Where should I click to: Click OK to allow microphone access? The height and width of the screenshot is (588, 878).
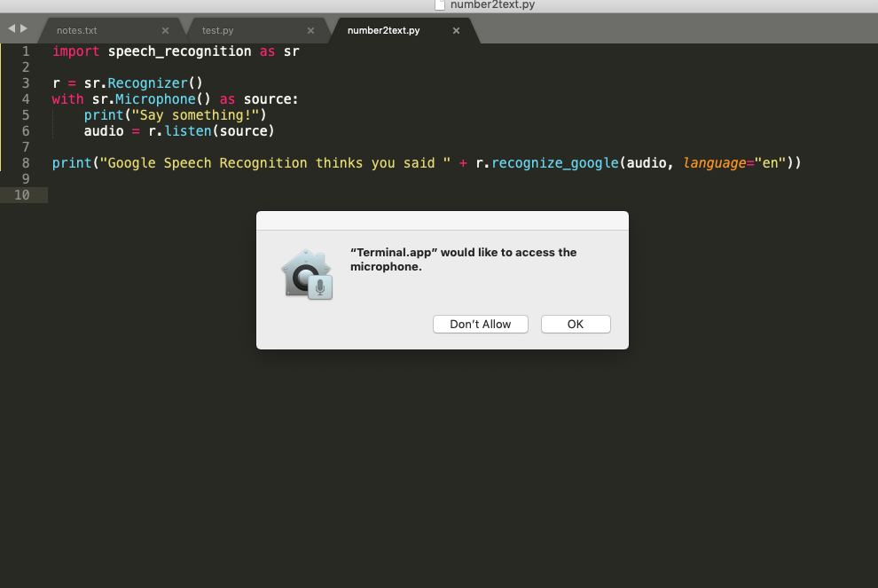tap(576, 325)
